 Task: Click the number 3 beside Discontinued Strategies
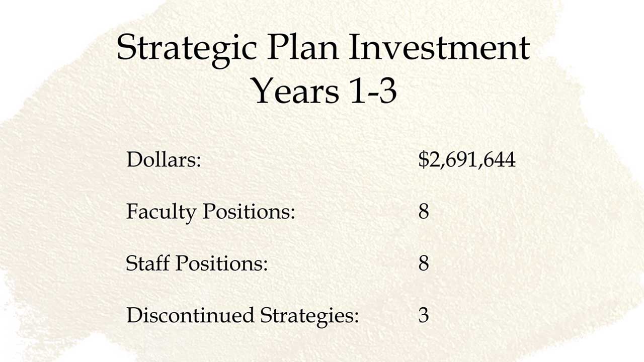click(424, 316)
